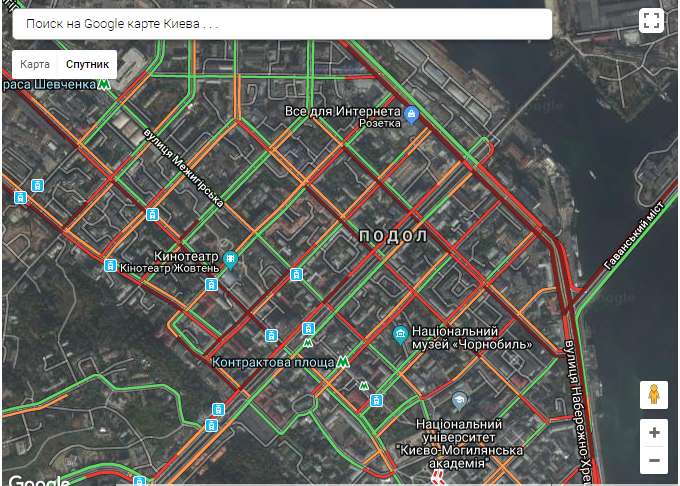This screenshot has width=680, height=486.
Task: Toggle fullscreen map view
Action: [x=651, y=21]
